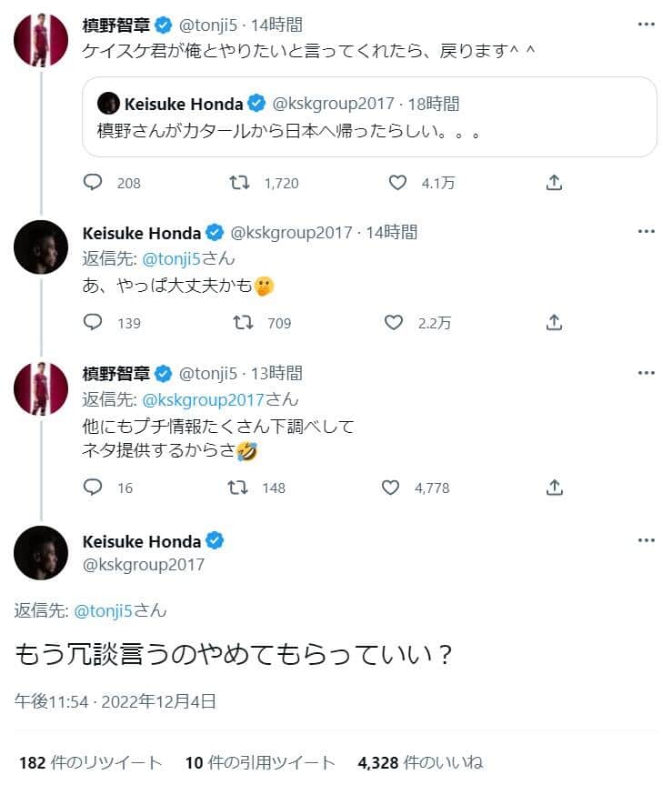This screenshot has height=785, width=672.
Task: Open the more options menu on Makino's first tweet
Action: click(x=647, y=22)
